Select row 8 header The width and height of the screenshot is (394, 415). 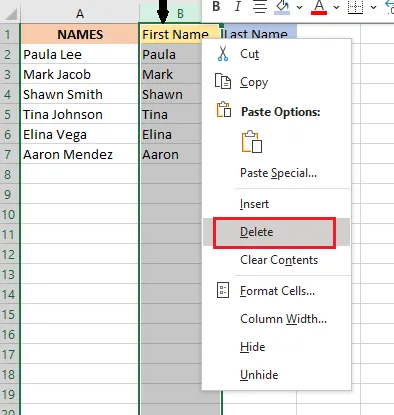pyautogui.click(x=9, y=174)
